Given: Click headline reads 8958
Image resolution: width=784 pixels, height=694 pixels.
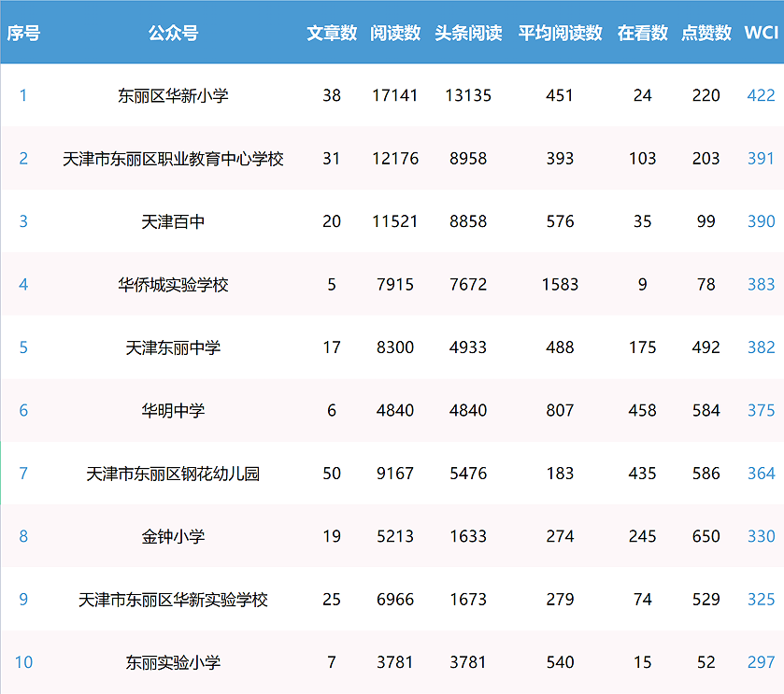Looking at the screenshot, I should [468, 159].
